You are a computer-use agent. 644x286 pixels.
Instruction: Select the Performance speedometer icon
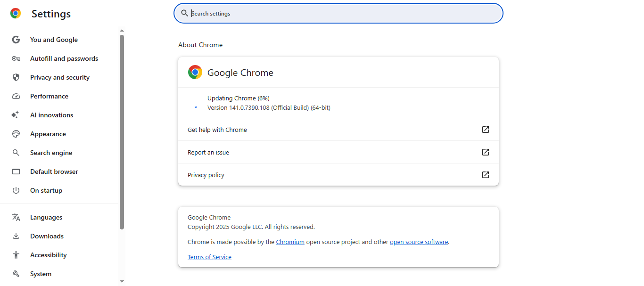click(17, 96)
